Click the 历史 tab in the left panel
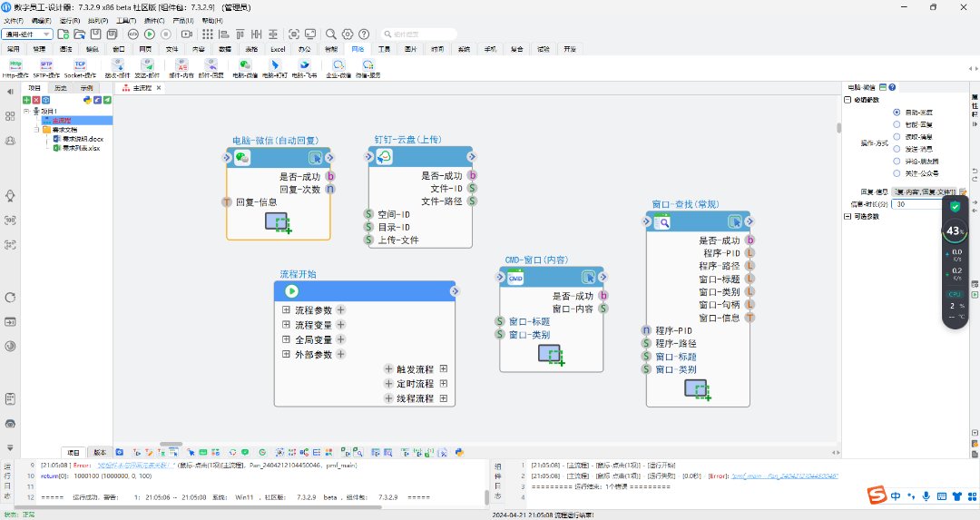This screenshot has width=980, height=520. [60, 88]
